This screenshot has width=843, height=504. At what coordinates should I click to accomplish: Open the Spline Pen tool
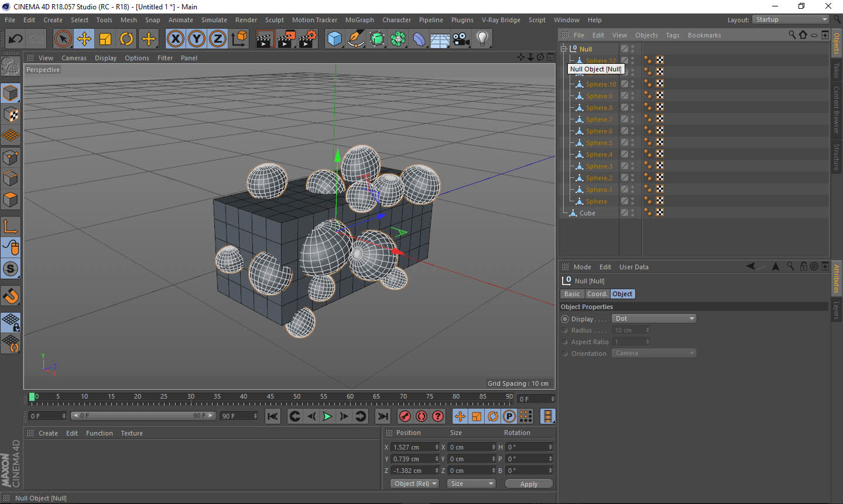[x=355, y=39]
